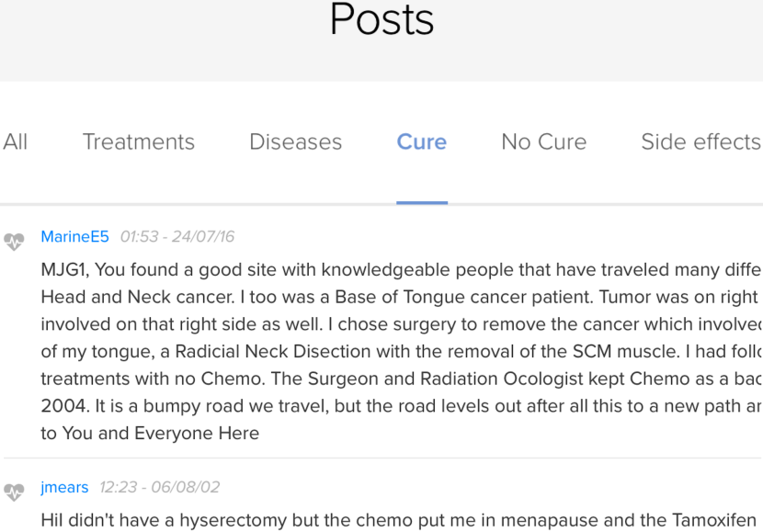763x532 pixels.
Task: Click the active Cure tab
Action: [x=421, y=142]
